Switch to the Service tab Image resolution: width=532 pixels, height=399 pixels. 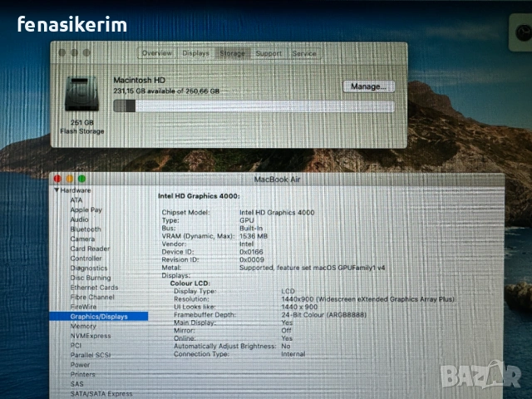304,53
